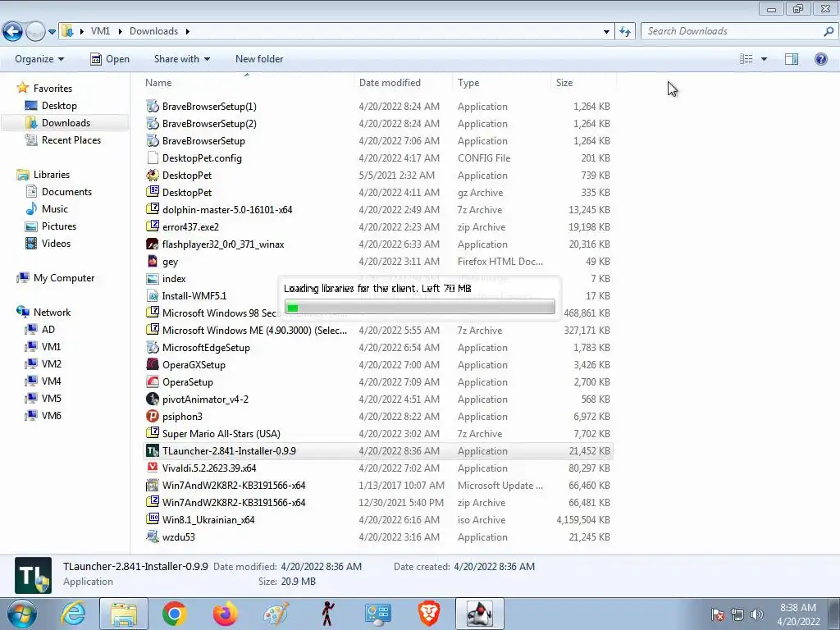840x630 pixels.
Task: Open the Windows Start menu
Action: point(21,614)
